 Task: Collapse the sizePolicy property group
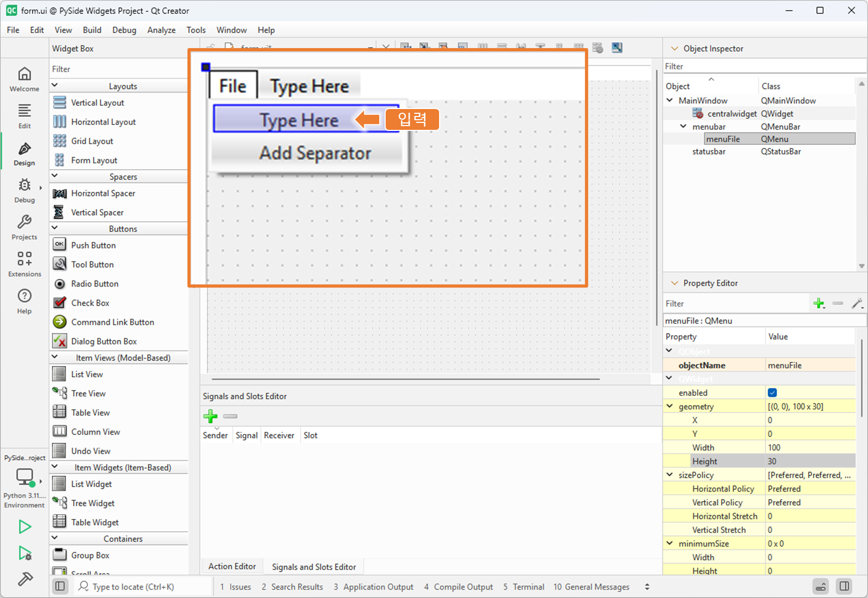point(669,475)
